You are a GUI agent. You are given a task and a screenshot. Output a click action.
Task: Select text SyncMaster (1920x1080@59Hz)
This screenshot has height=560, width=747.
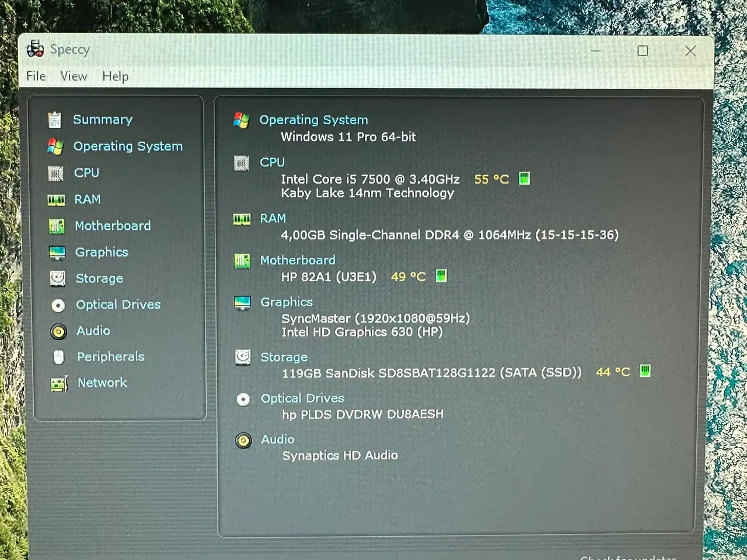375,318
